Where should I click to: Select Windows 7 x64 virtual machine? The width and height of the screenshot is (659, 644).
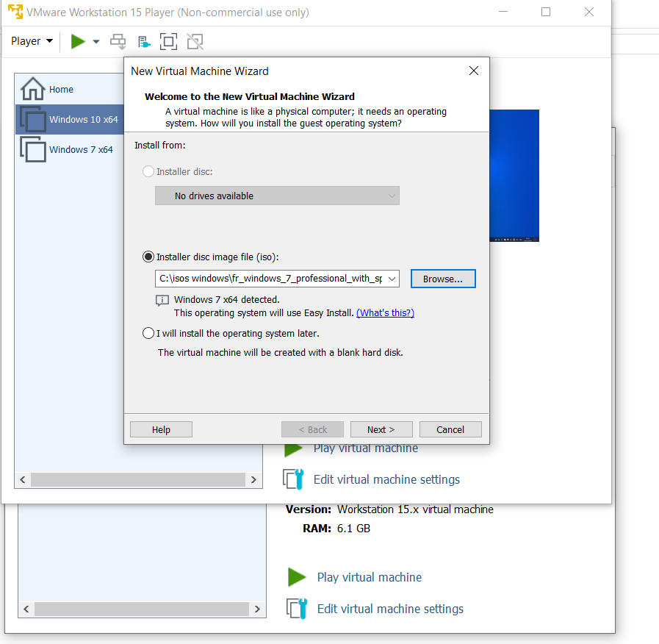(x=70, y=150)
